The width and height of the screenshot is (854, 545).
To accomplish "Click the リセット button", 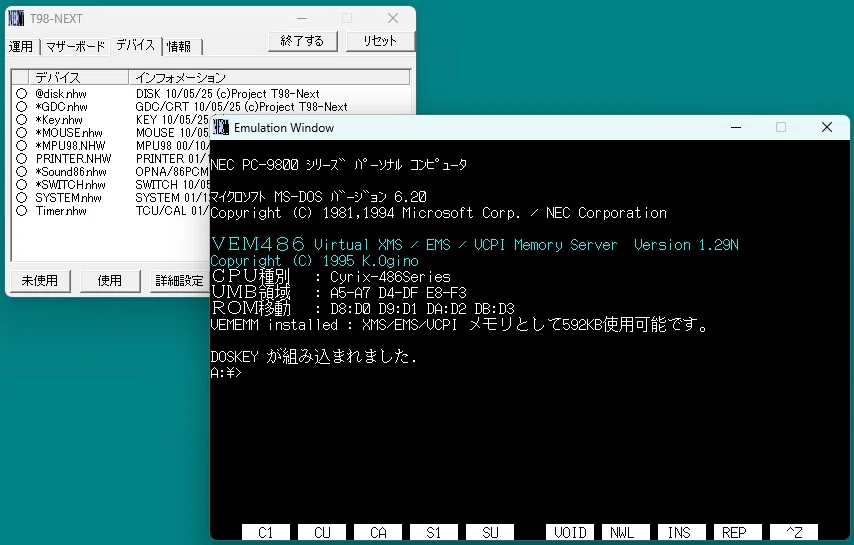I will point(380,41).
